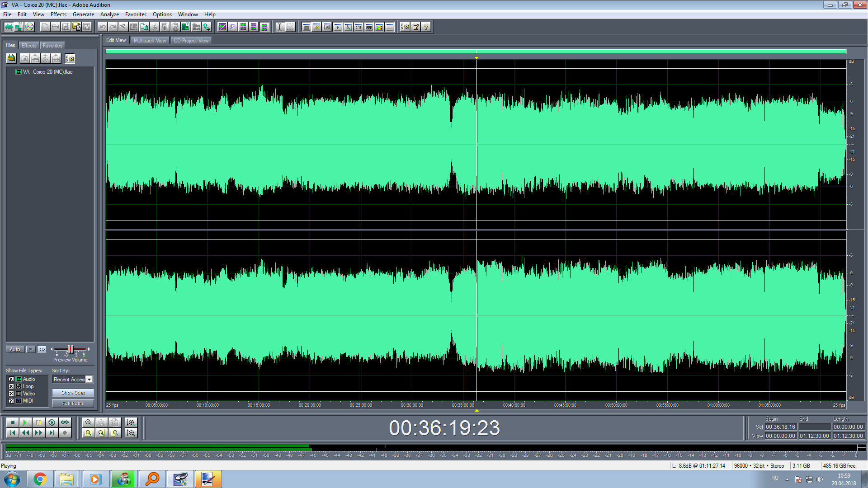Screen dimensions: 868x488
Task: Open the Sort By Recent Access dropdown
Action: [x=89, y=380]
